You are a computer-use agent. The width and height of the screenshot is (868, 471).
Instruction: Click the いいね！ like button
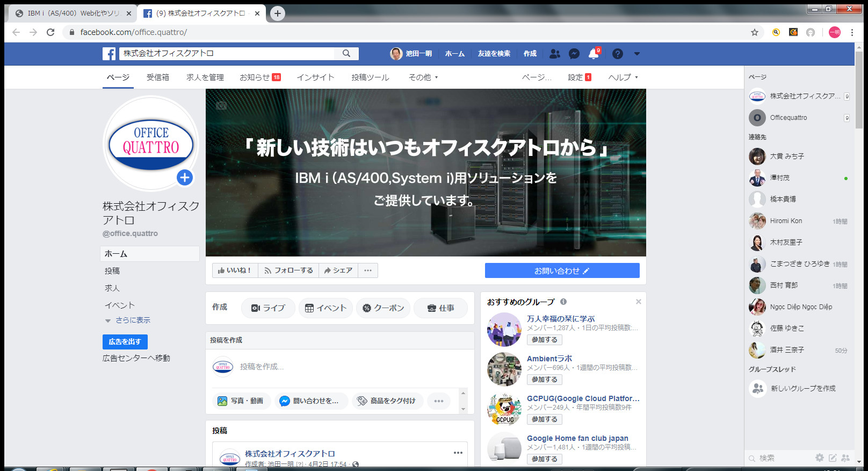tap(235, 270)
